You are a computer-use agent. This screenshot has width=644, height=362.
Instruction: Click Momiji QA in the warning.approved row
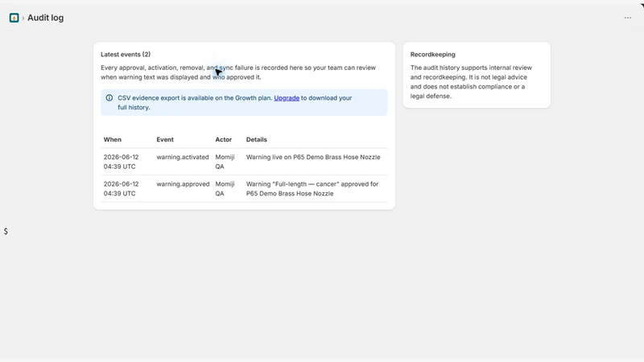tap(225, 189)
